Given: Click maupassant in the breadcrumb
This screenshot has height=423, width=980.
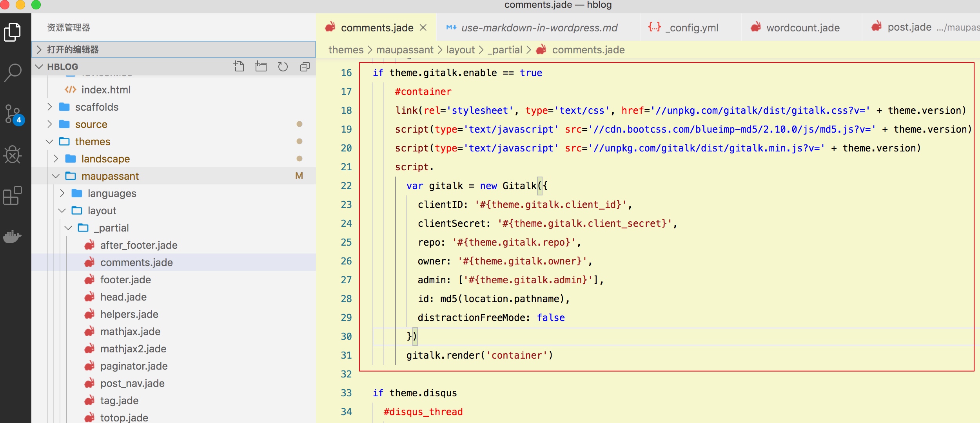Looking at the screenshot, I should click(405, 50).
